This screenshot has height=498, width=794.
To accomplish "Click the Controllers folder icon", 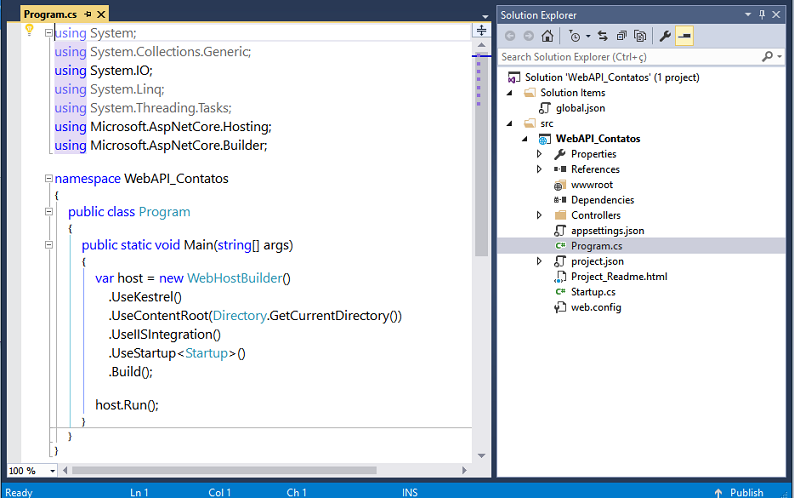I will (x=560, y=215).
